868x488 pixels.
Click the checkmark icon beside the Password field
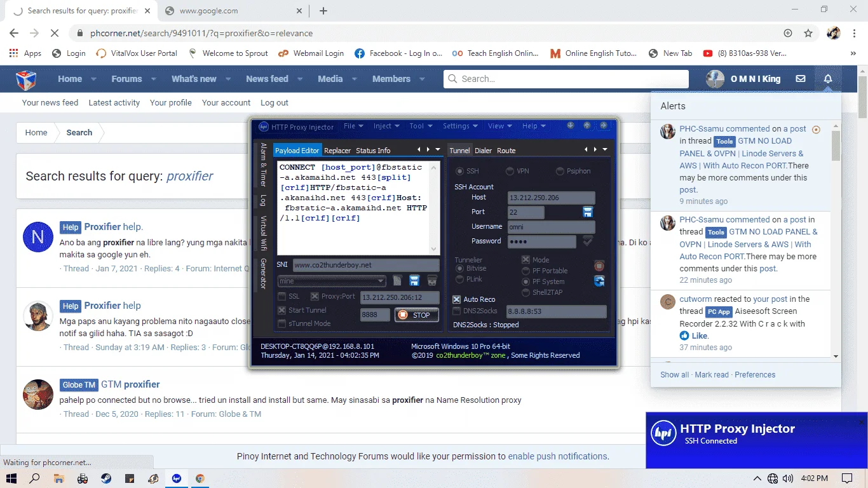click(588, 241)
